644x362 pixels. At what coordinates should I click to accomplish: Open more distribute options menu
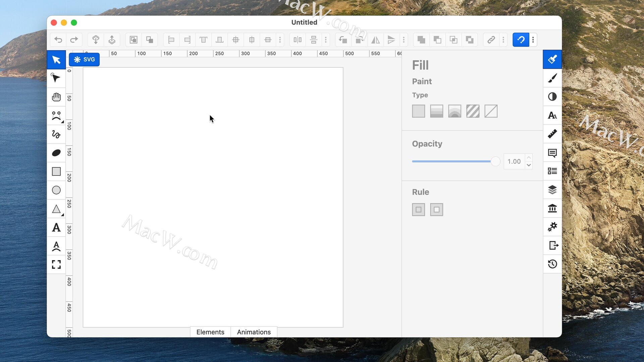[x=326, y=40]
